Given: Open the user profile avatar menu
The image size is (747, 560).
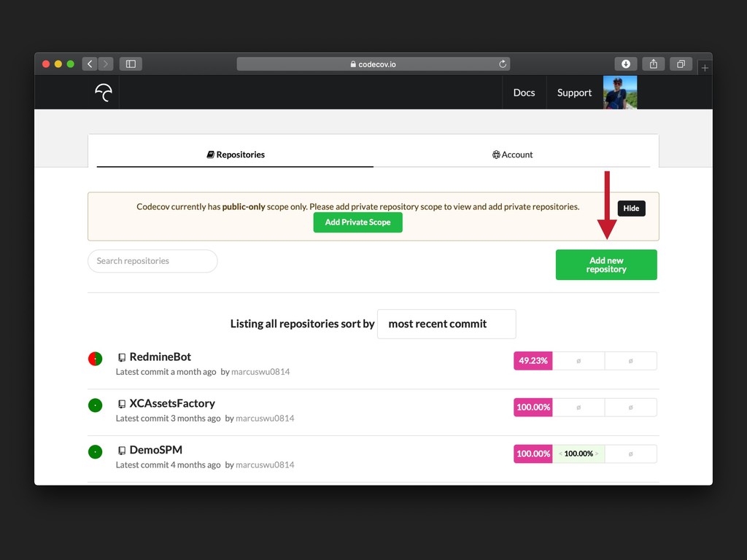Looking at the screenshot, I should [620, 93].
